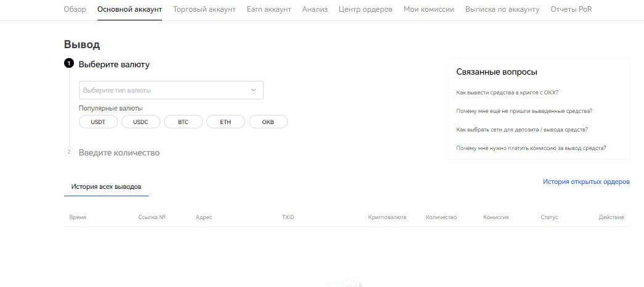Click the 'Выберите тип валюты' input field
The width and height of the screenshot is (644, 287).
click(x=163, y=90)
